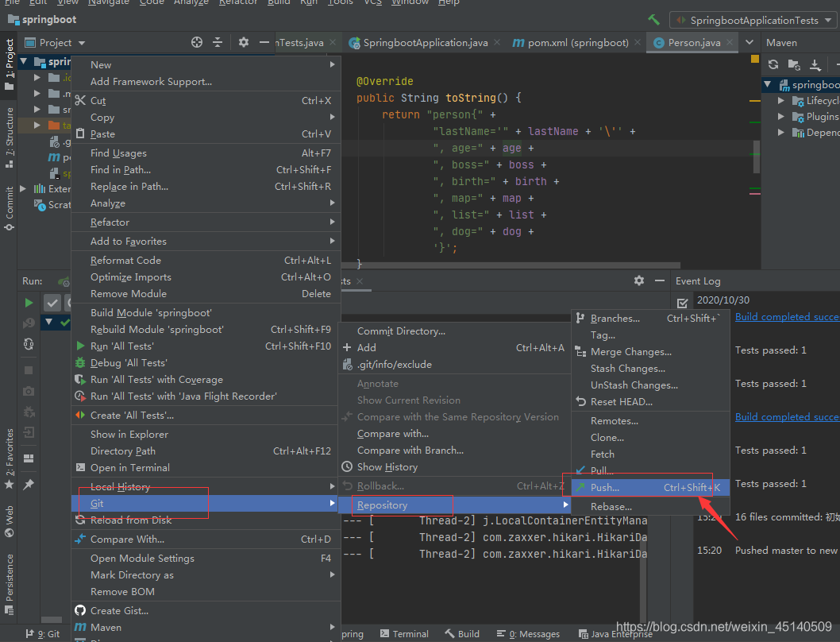Choose Add Framework Support... menu entry
Viewport: 840px width, 642px height.
[x=206, y=82]
